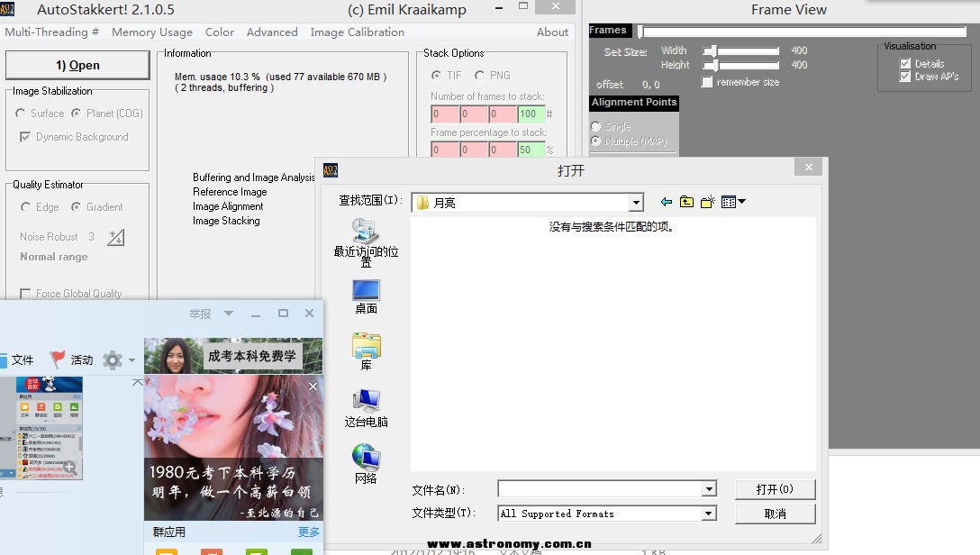Toggle Details visualisation checkbox

(x=905, y=64)
